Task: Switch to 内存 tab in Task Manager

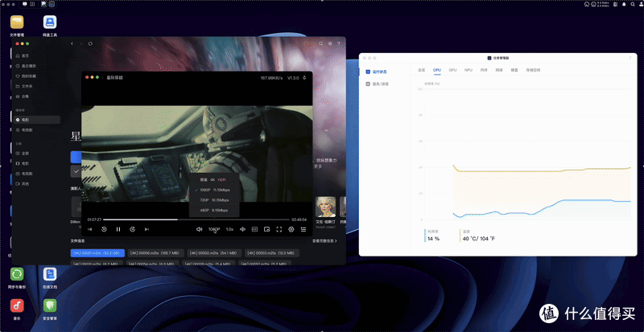Action: [484, 70]
